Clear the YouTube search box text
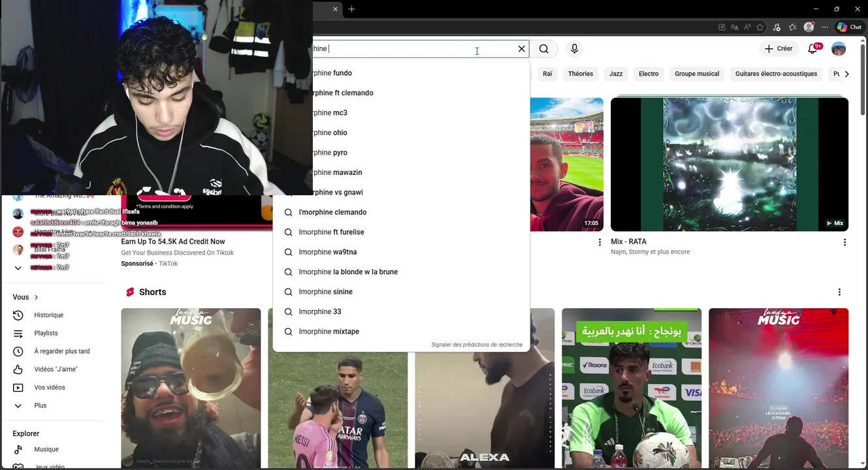 [x=521, y=49]
